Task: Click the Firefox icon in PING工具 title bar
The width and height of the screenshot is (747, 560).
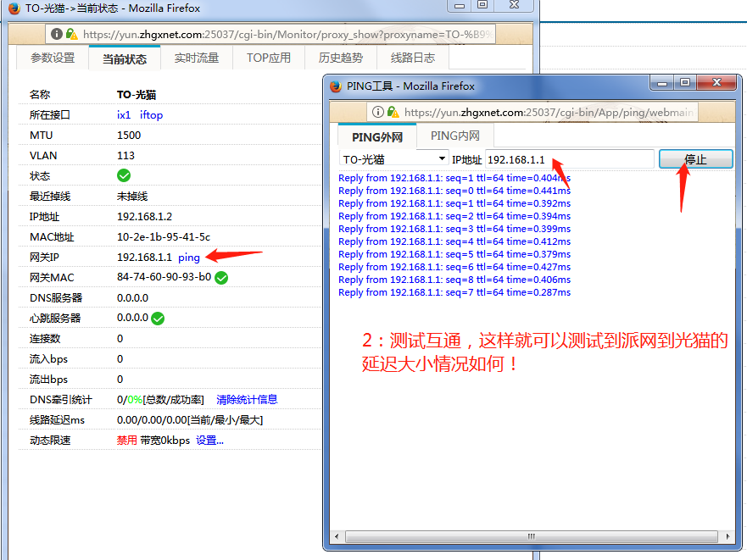Action: [x=336, y=86]
